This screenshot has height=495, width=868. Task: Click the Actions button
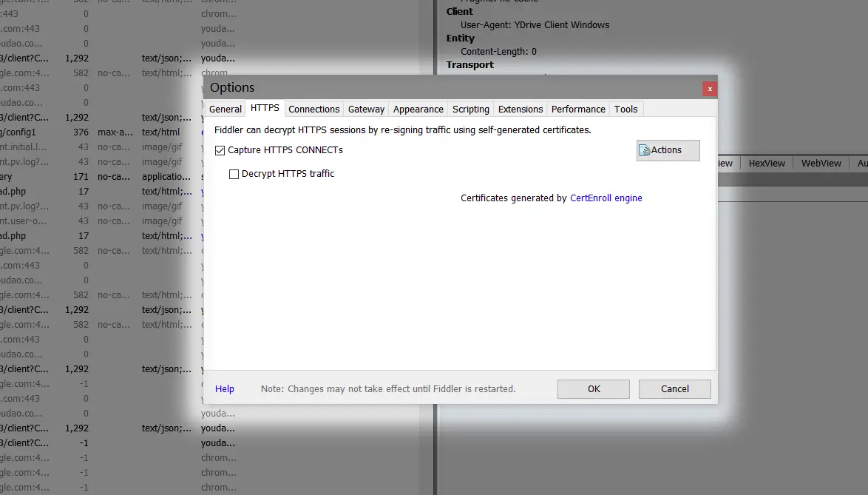(668, 150)
